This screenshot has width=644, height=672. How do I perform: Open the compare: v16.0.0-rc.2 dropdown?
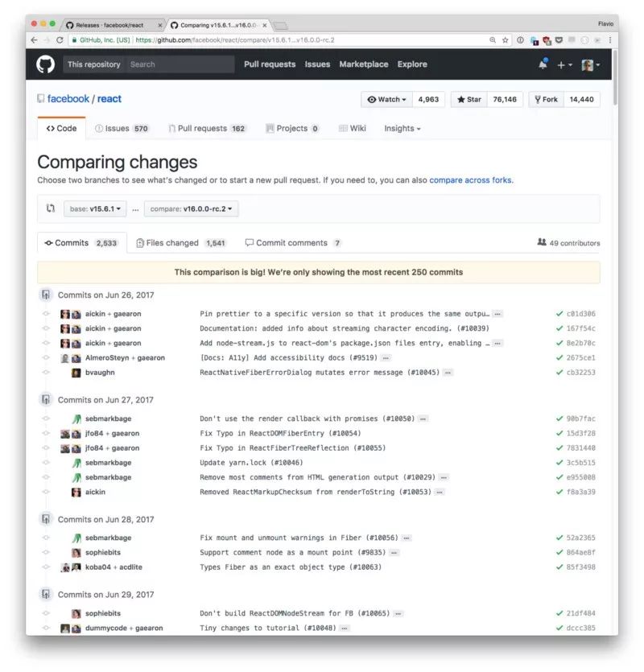[192, 209]
